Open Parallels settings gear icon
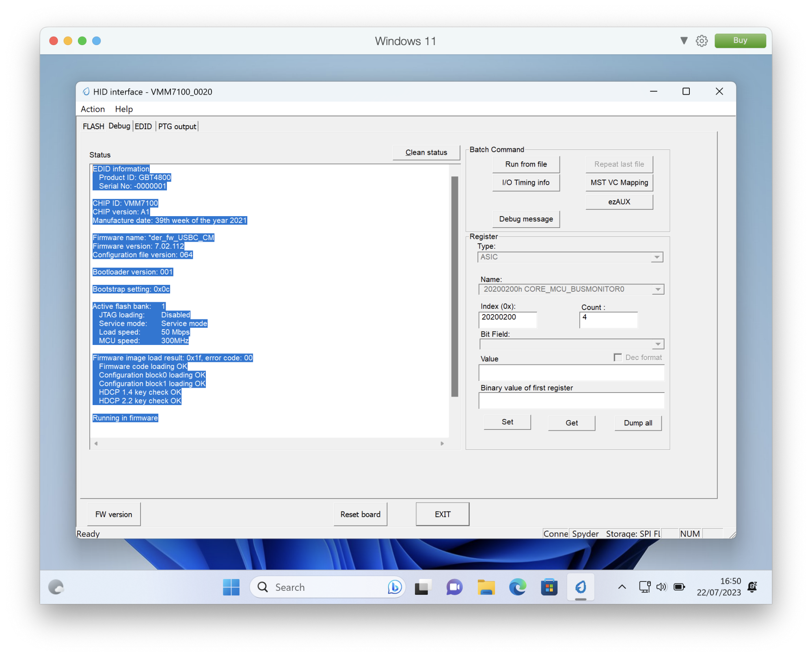The height and width of the screenshot is (657, 812). tap(702, 41)
